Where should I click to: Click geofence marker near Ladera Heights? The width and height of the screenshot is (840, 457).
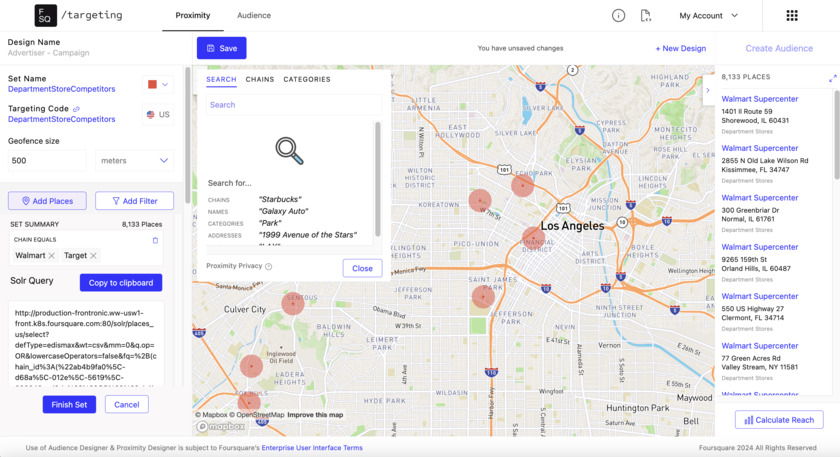[251, 366]
